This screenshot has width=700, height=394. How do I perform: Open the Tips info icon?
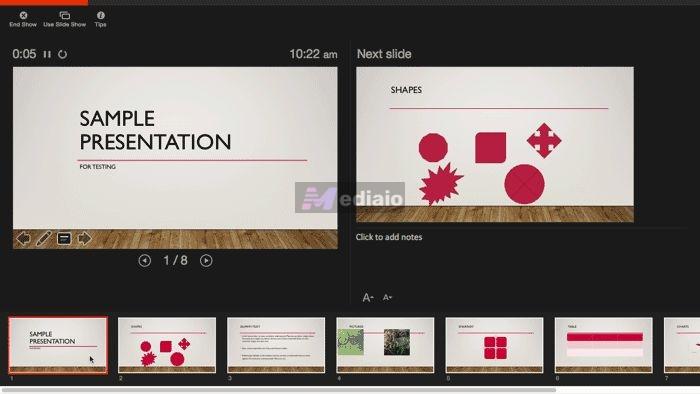coord(100,20)
